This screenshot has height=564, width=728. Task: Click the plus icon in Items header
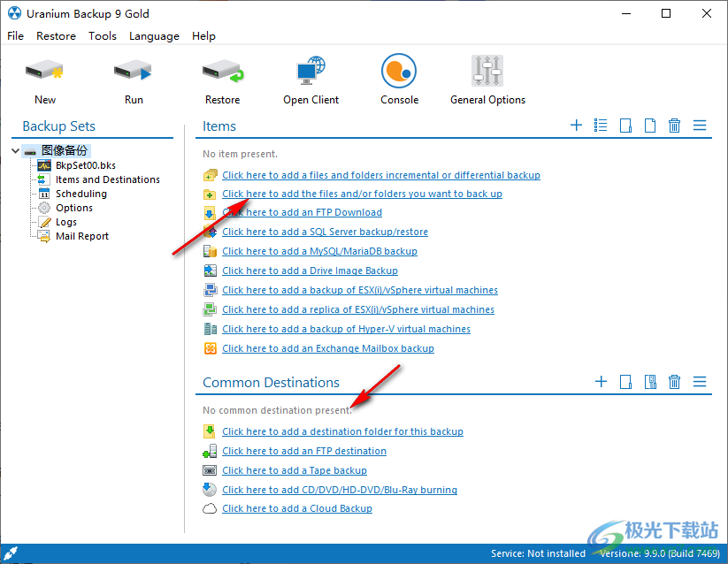(x=576, y=126)
